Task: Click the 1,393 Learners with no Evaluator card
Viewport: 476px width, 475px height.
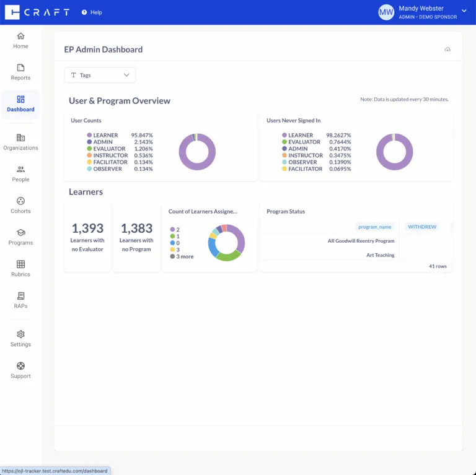Action: click(x=87, y=238)
